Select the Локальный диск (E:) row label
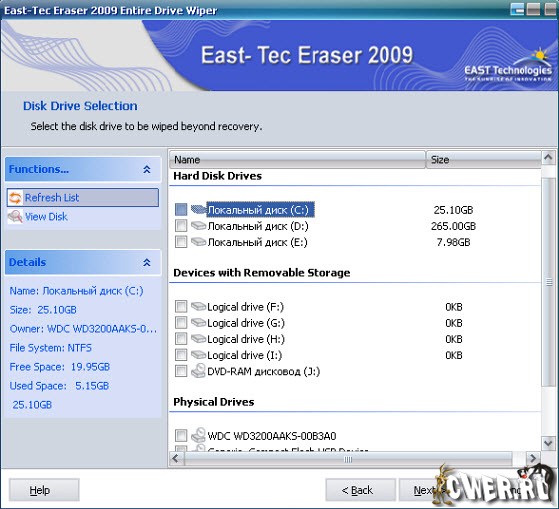 (257, 242)
